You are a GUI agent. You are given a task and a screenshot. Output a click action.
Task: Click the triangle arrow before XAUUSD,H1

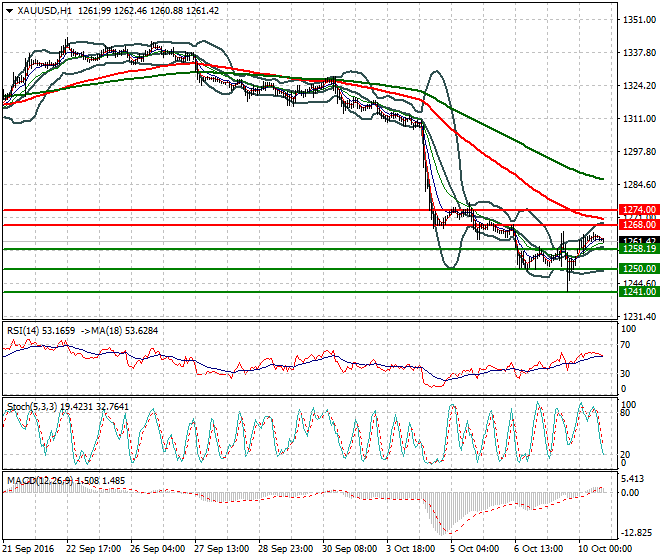pos(9,11)
